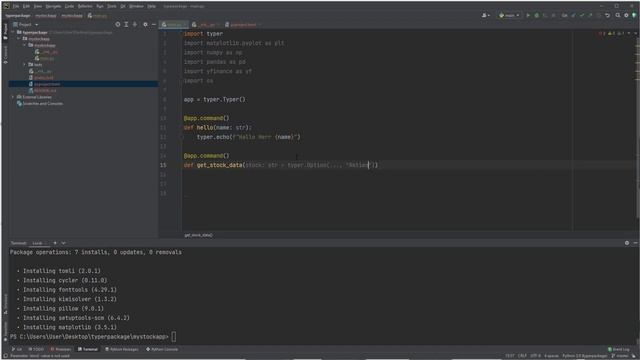
Task: Open Search Everywhere magnifier icon
Action: tap(618, 15)
